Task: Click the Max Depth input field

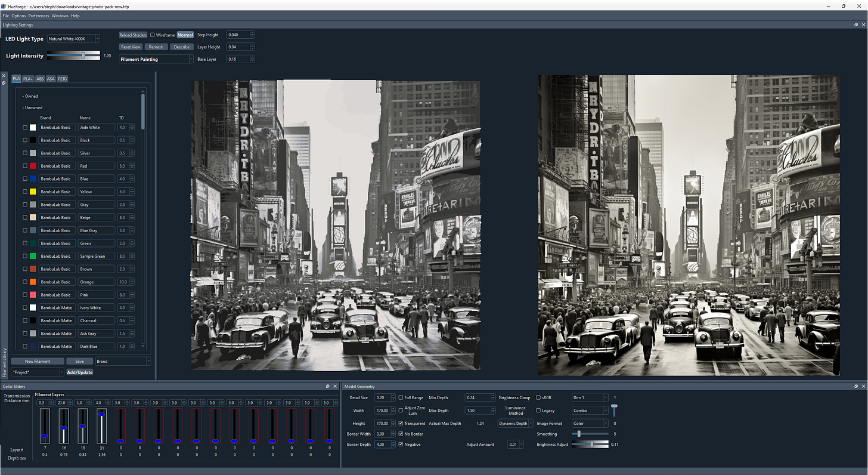Action: (x=478, y=411)
